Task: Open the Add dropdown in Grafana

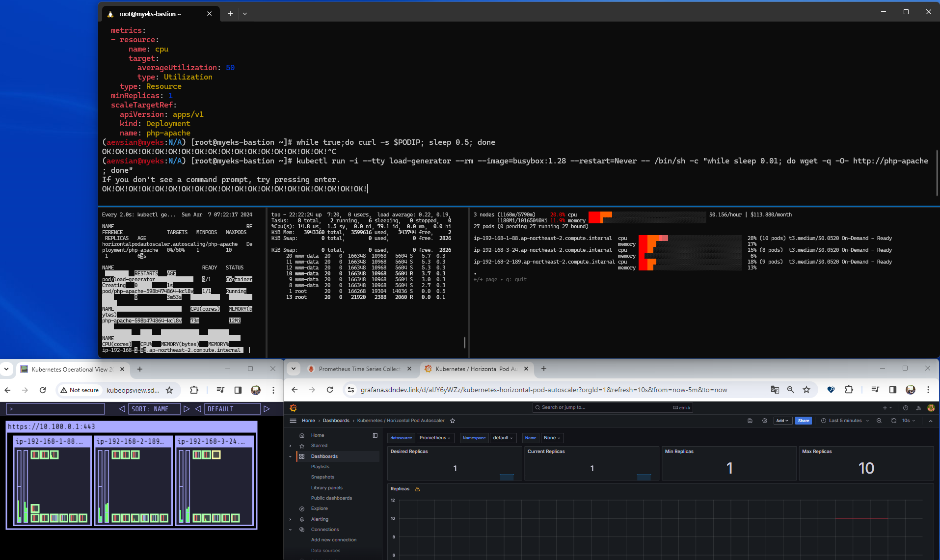Action: click(782, 421)
